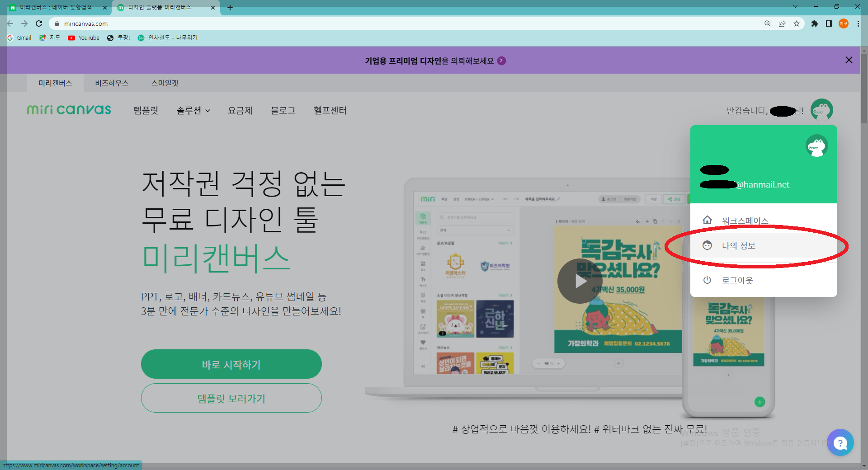Select 로그아웃 in profile menu

[764, 280]
